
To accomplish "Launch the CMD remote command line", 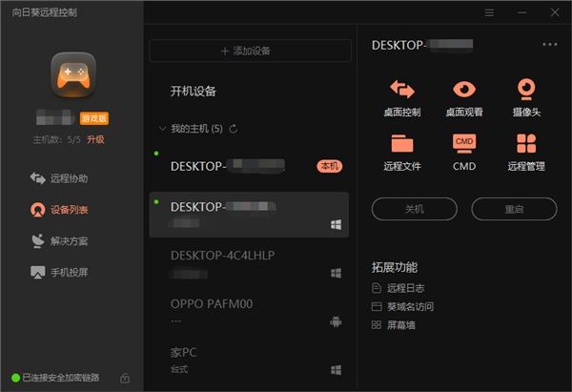I will [463, 144].
